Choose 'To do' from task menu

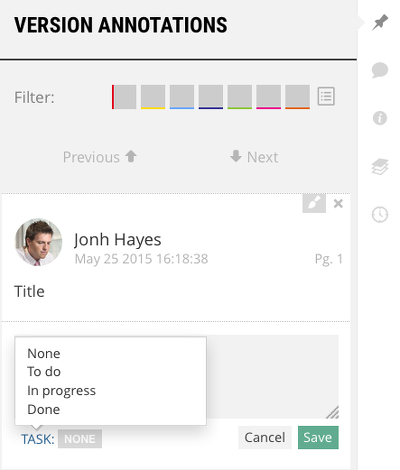(44, 372)
